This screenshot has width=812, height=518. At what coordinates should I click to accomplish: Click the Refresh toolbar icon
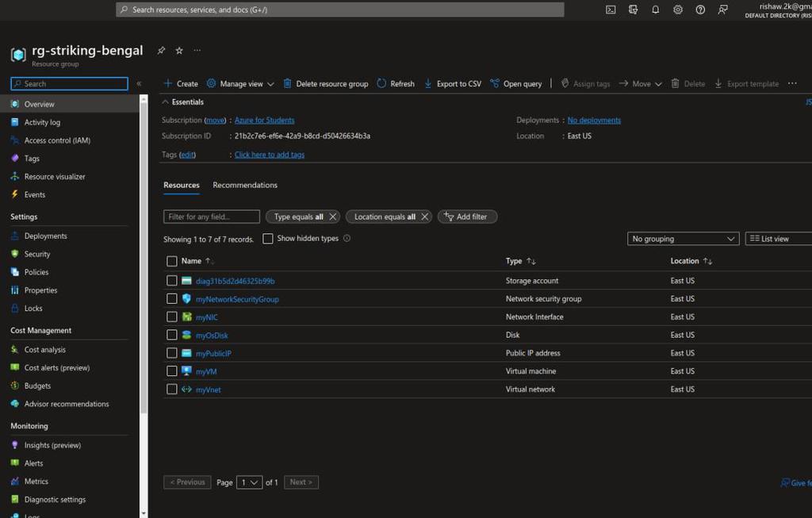pos(382,83)
